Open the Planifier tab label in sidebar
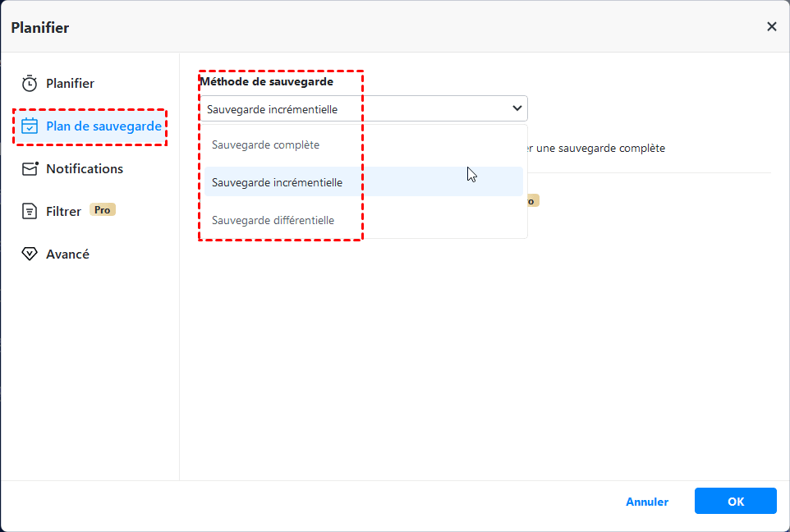Image resolution: width=790 pixels, height=532 pixels. [x=71, y=84]
